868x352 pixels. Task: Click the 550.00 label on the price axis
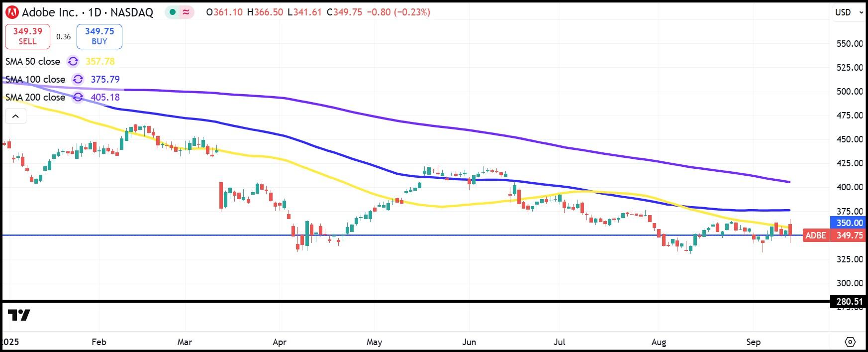(850, 44)
